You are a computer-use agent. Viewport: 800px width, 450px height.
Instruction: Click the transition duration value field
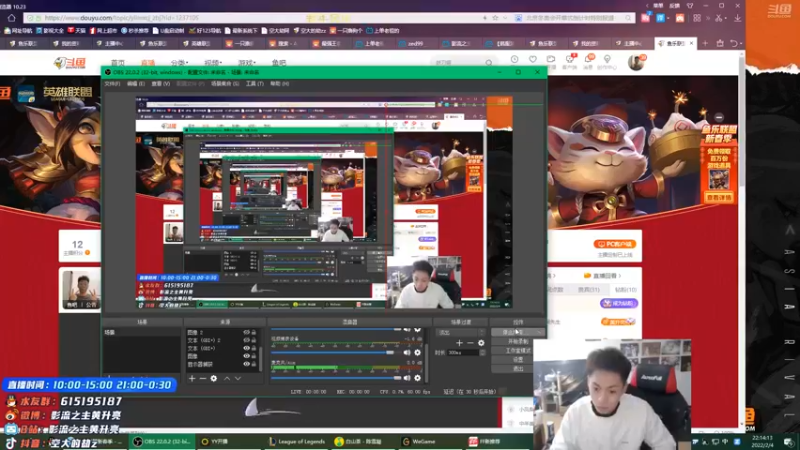click(x=463, y=353)
